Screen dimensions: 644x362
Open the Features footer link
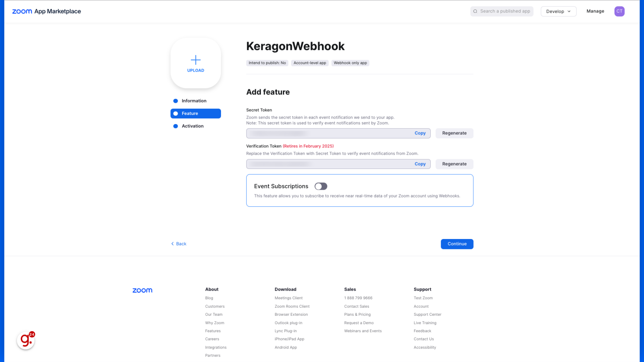(213, 331)
